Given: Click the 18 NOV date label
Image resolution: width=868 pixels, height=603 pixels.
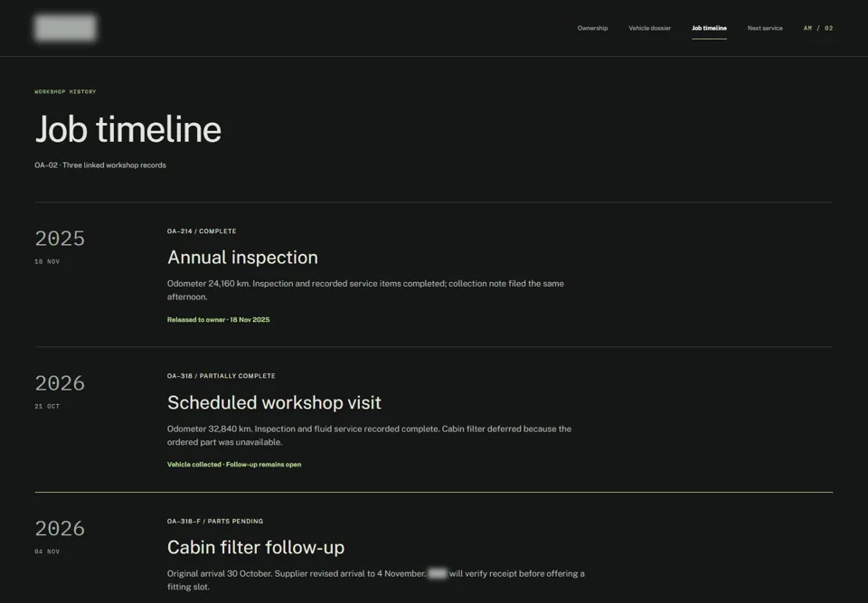Looking at the screenshot, I should pos(47,262).
